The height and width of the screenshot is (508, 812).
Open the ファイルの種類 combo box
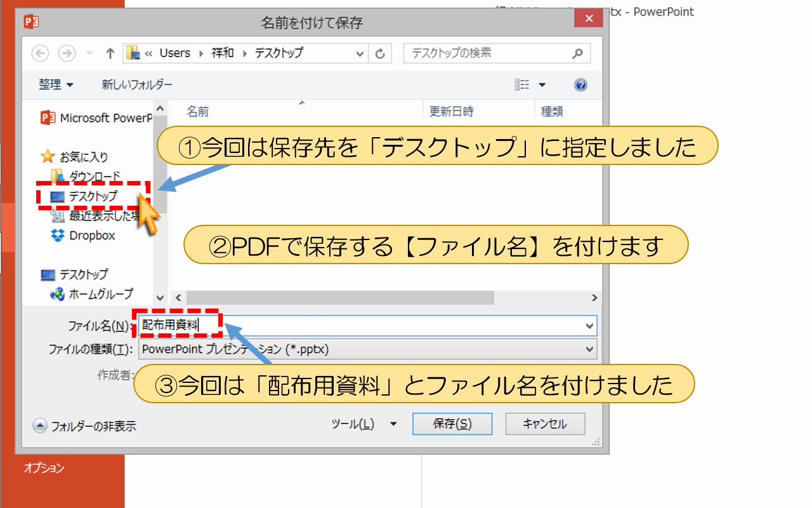tap(368, 349)
